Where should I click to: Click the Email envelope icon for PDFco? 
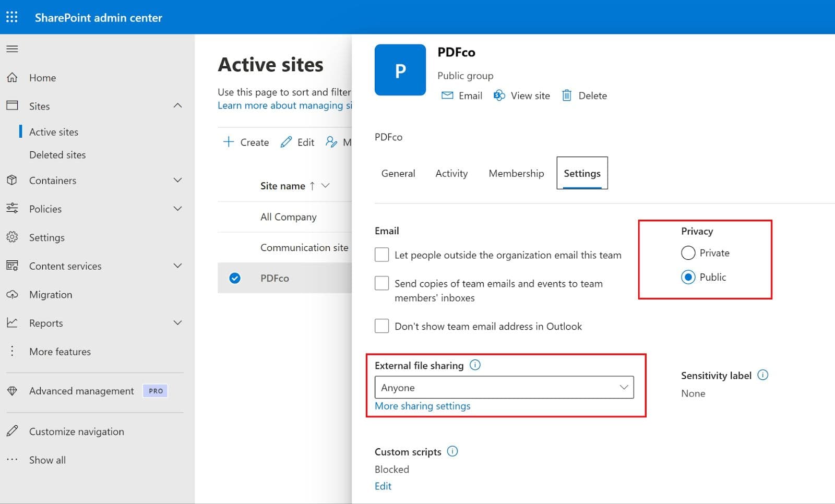point(447,95)
